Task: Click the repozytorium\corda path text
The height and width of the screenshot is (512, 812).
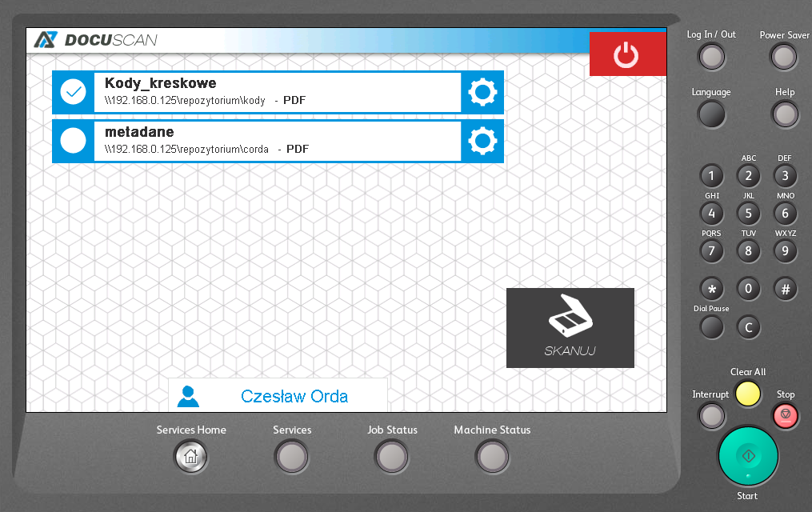Action: point(186,149)
